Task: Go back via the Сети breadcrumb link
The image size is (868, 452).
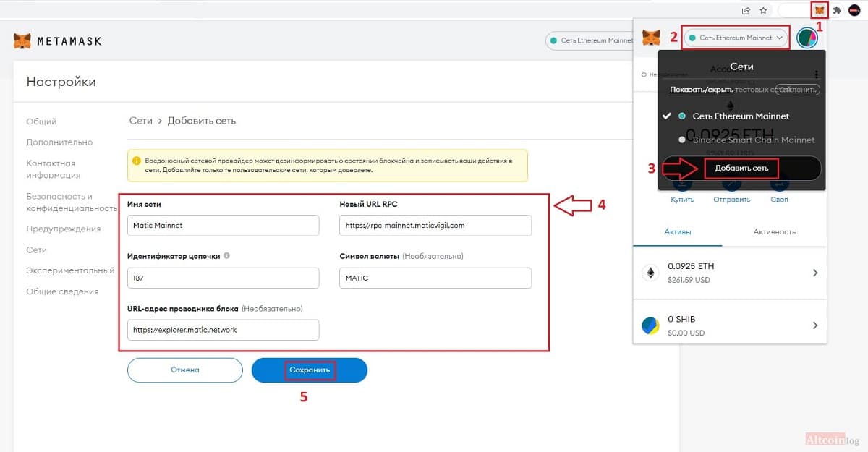Action: 141,121
